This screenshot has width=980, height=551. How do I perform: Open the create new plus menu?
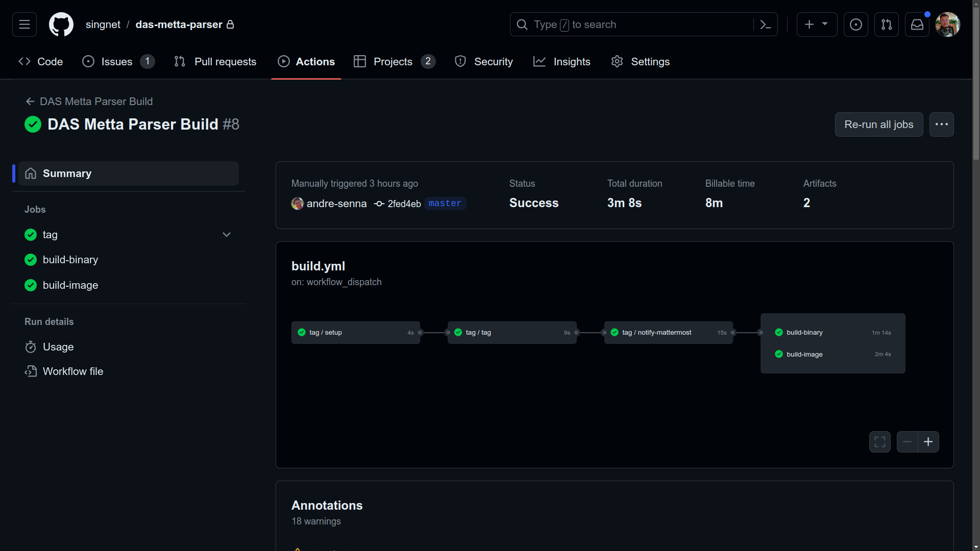817,24
